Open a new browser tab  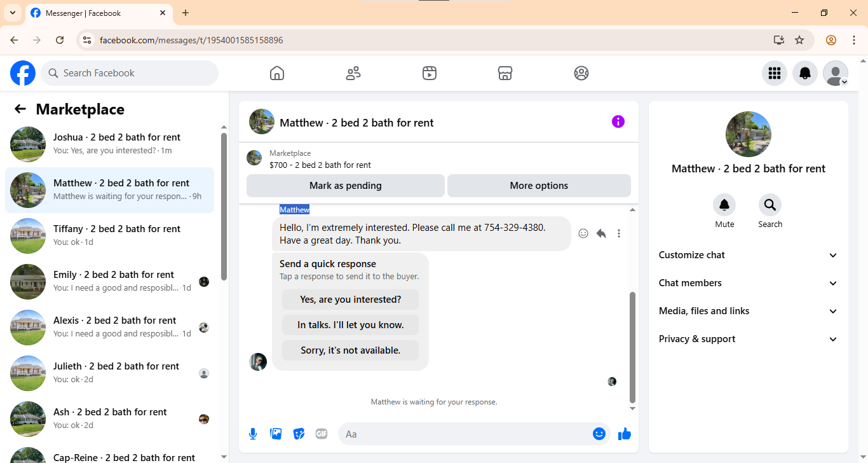tap(186, 13)
